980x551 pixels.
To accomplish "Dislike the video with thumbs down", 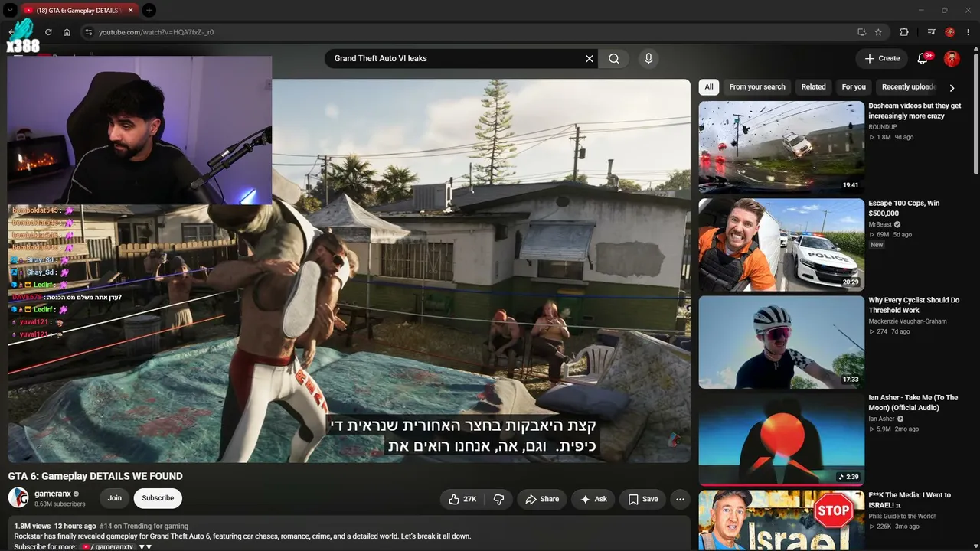I will coord(498,499).
